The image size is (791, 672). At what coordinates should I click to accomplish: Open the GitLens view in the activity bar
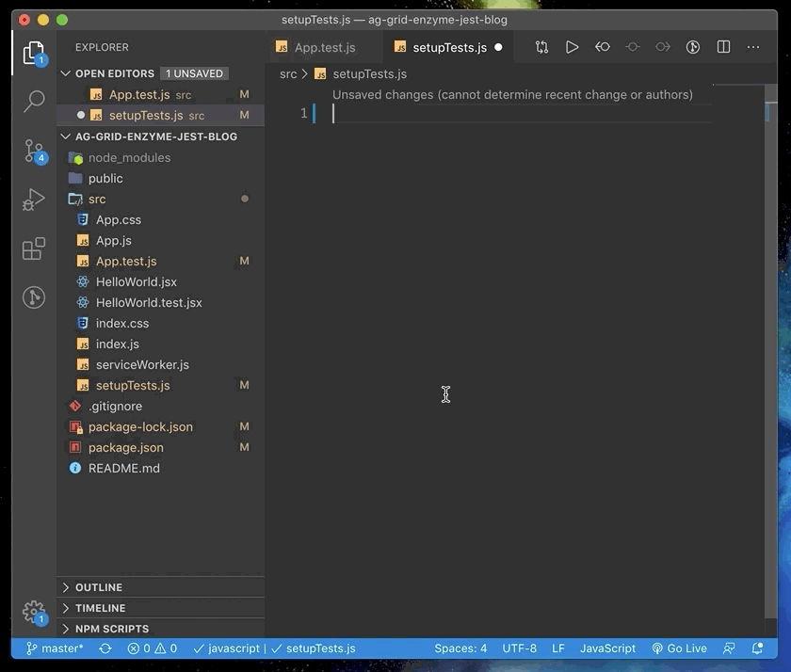coord(34,296)
